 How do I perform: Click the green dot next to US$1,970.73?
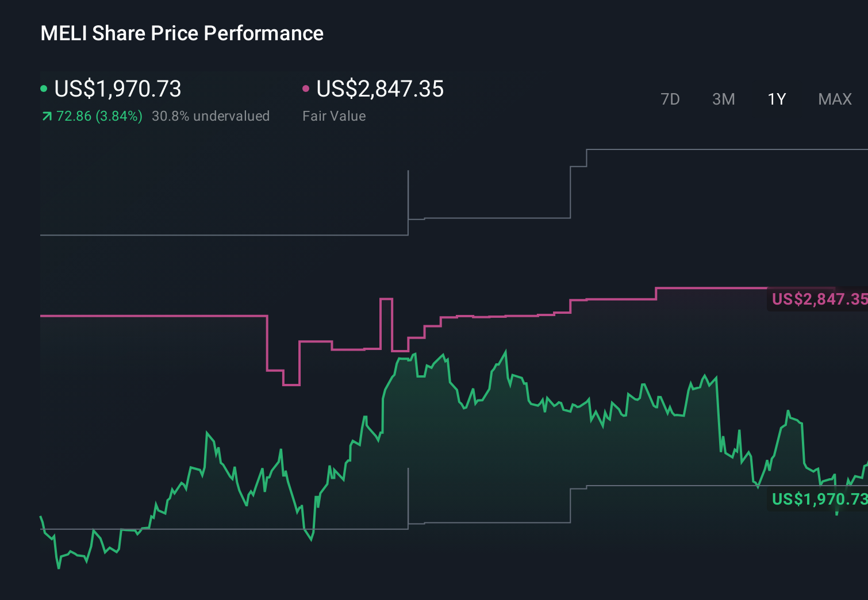[x=44, y=88]
